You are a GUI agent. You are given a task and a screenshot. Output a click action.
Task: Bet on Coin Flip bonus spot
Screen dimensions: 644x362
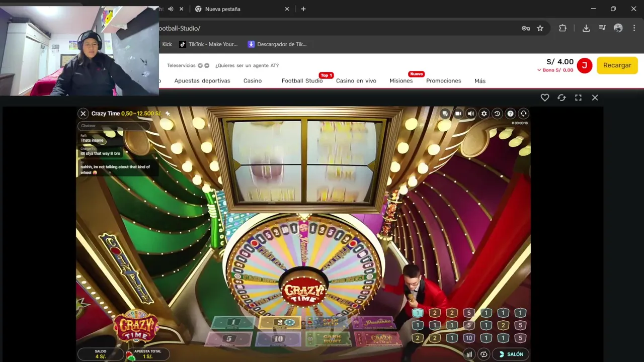pyautogui.click(x=327, y=322)
